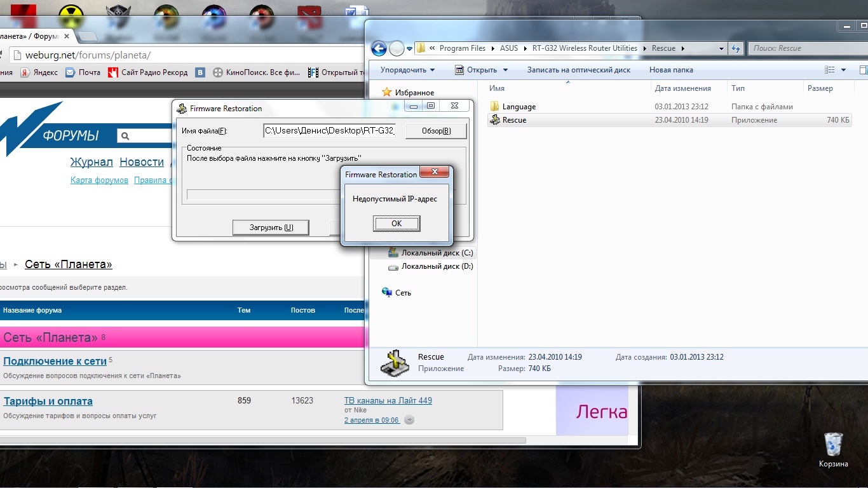Viewport: 868px width, 488px height.
Task: Click the Имя файла path input field
Action: pos(330,131)
